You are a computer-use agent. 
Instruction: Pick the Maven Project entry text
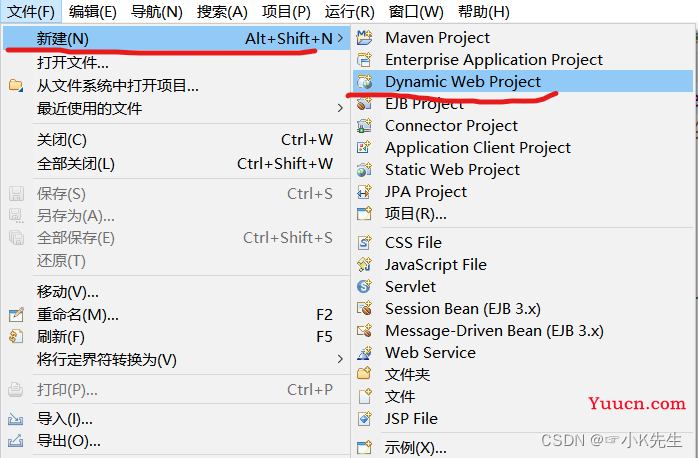[x=437, y=38]
